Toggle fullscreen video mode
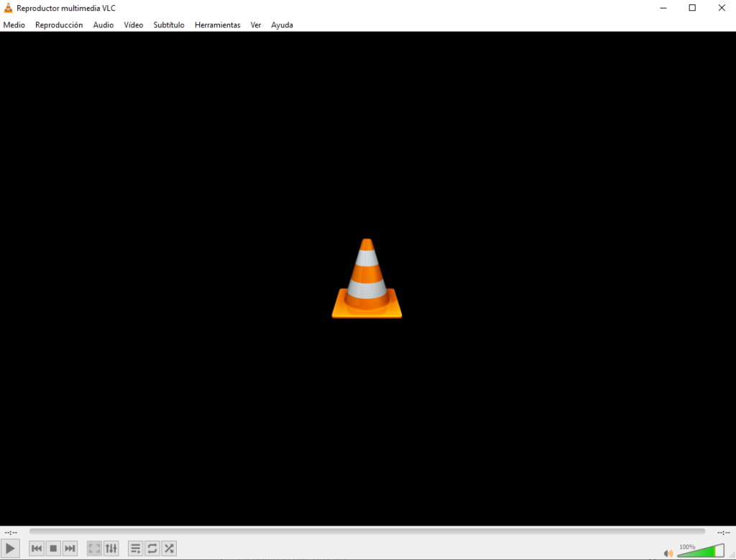The height and width of the screenshot is (560, 736). [94, 548]
